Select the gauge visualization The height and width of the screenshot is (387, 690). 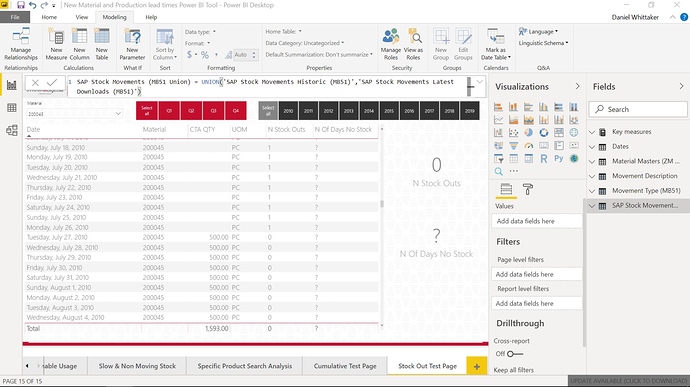tap(529, 146)
